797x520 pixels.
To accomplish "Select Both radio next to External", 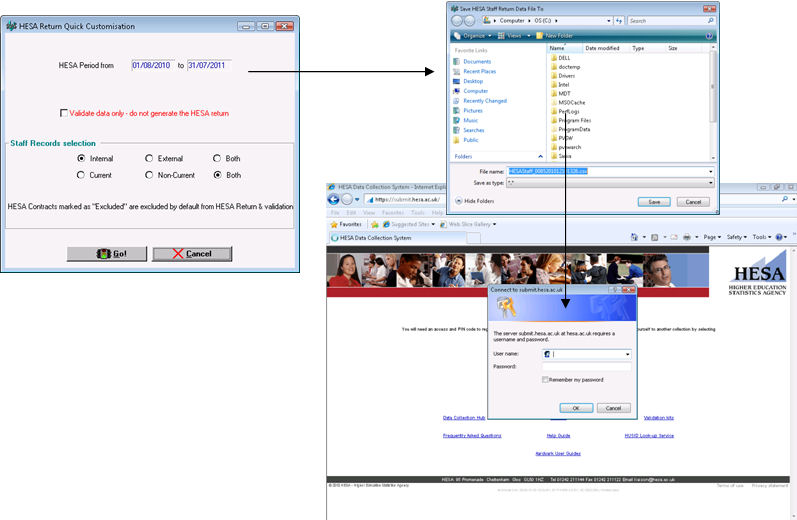I will 217,158.
